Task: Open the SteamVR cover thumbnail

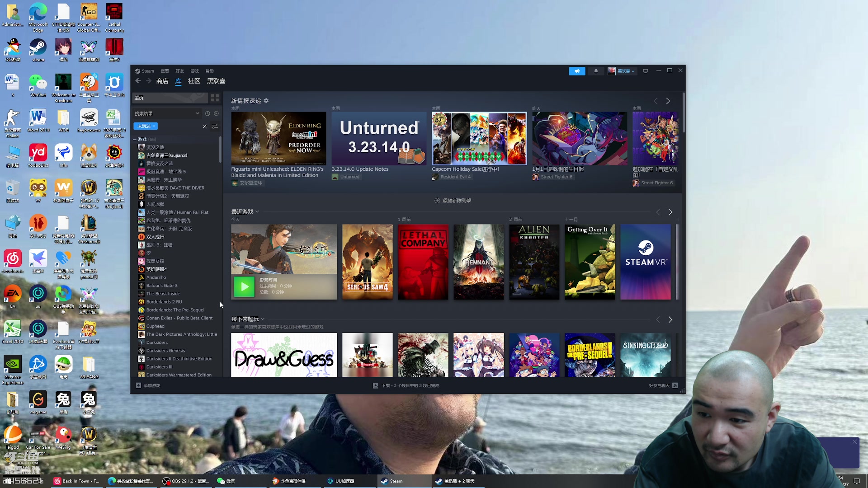Action: (645, 262)
